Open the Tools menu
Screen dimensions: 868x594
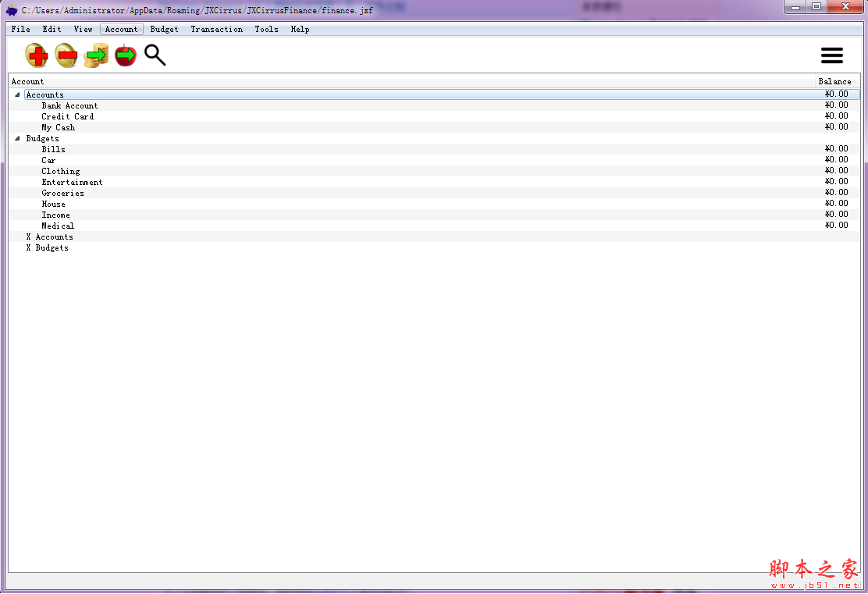pos(267,30)
